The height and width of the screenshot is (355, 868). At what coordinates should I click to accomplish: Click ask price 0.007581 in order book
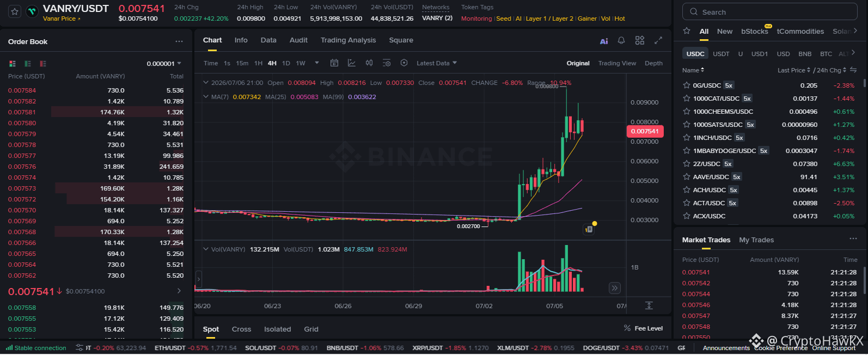pyautogui.click(x=22, y=112)
